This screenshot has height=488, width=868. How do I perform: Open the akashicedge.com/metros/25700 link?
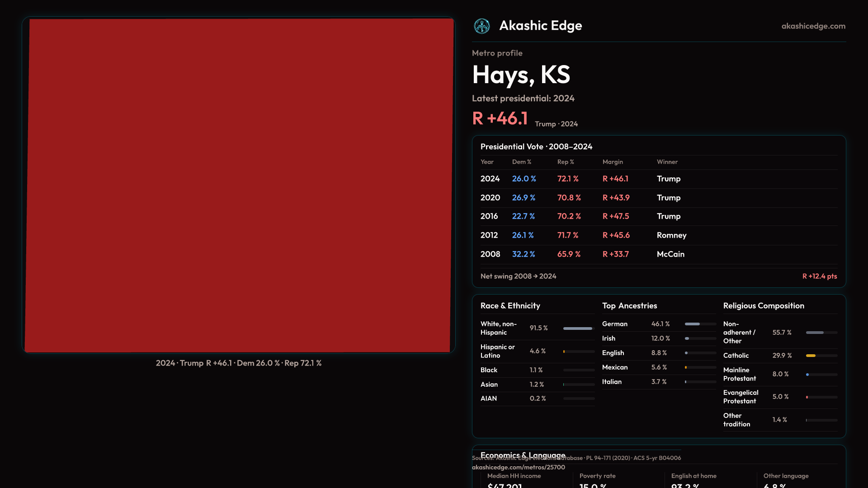pos(518,468)
